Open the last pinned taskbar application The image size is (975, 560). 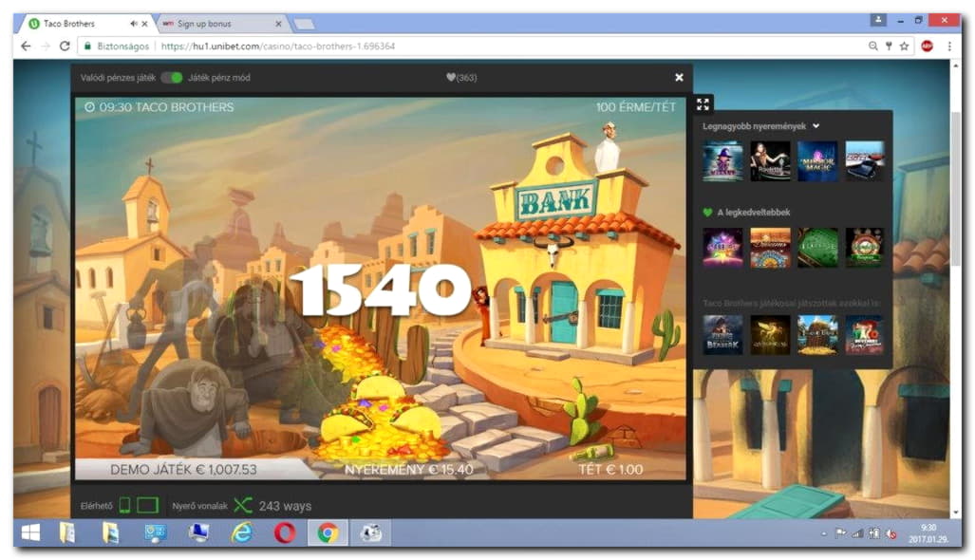[x=370, y=533]
